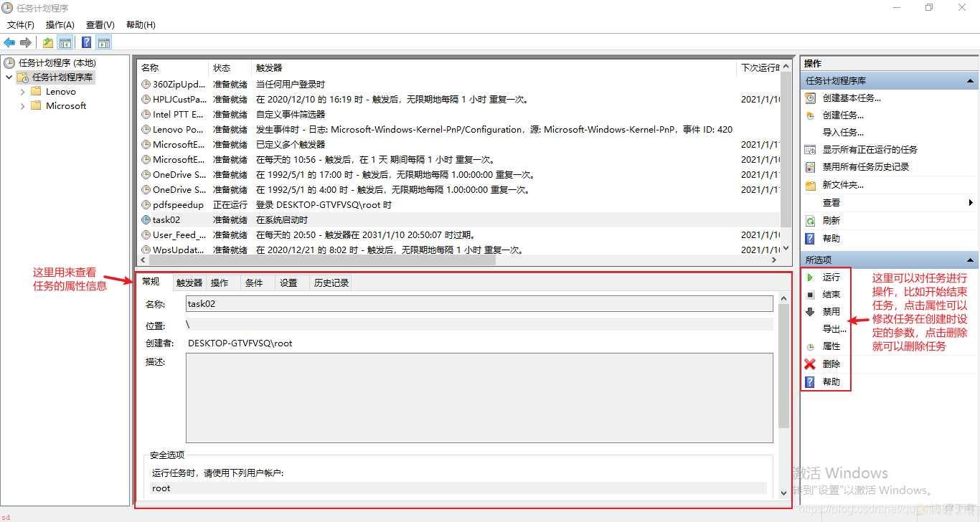
Task: Click the 名称 field containing task02
Action: 479,304
